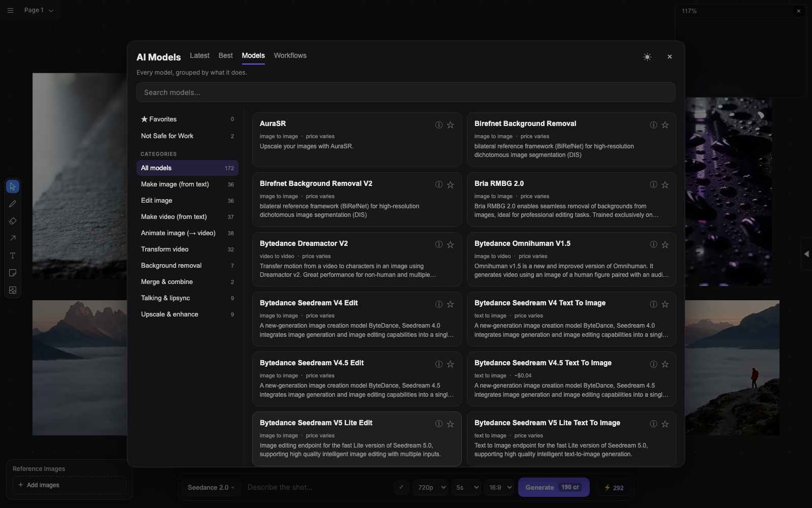Show info for Seedream V4.5 Text To Image
This screenshot has height=508, width=812.
point(653,364)
